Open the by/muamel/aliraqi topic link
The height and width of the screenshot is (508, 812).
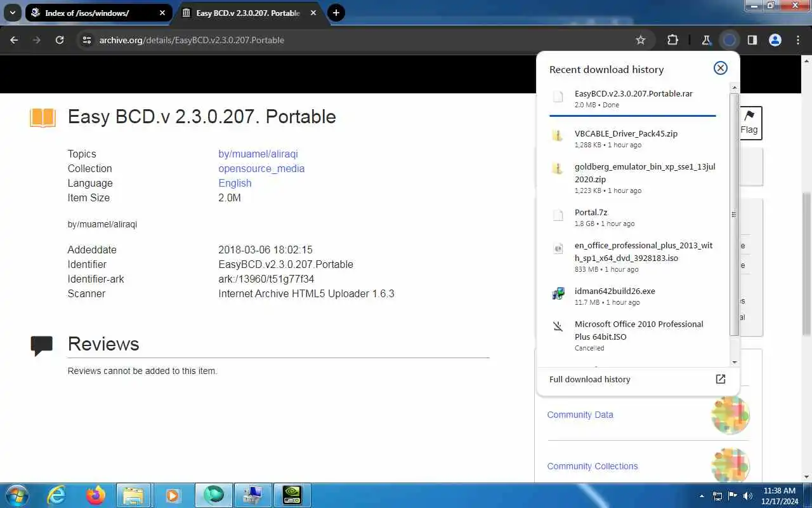258,154
